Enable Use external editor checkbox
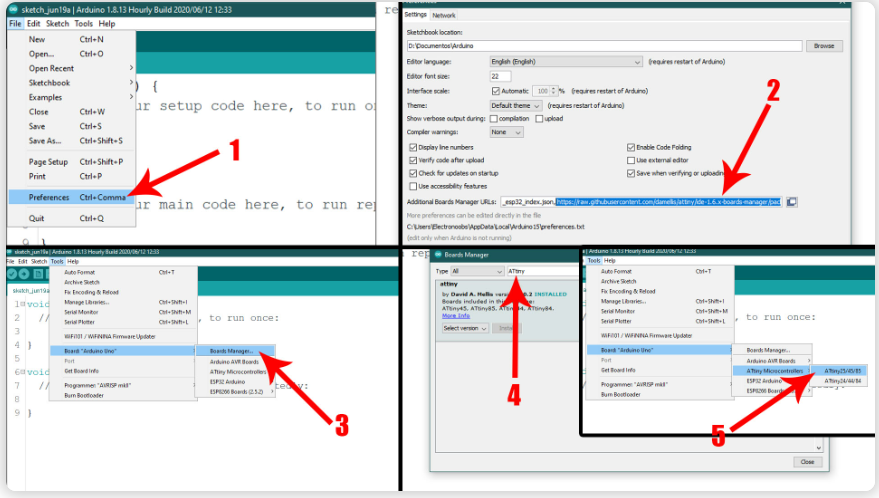Image resolution: width=879 pixels, height=498 pixels. pos(631,160)
